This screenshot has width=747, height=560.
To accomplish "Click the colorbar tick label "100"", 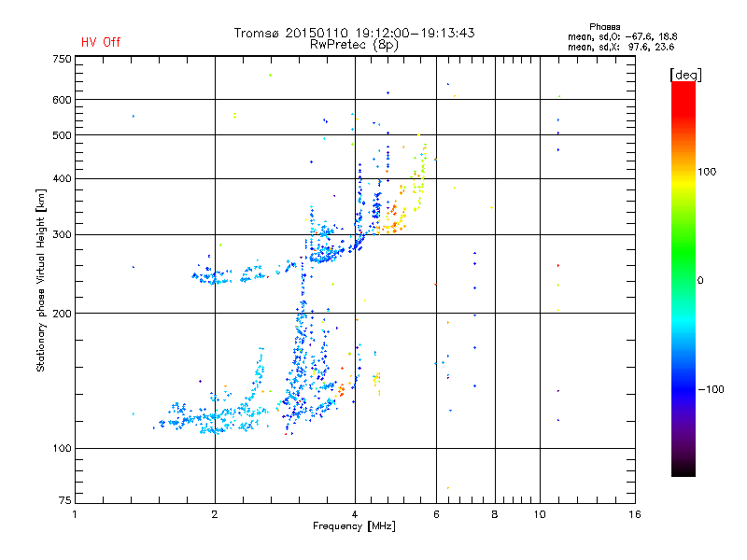I will tap(707, 172).
